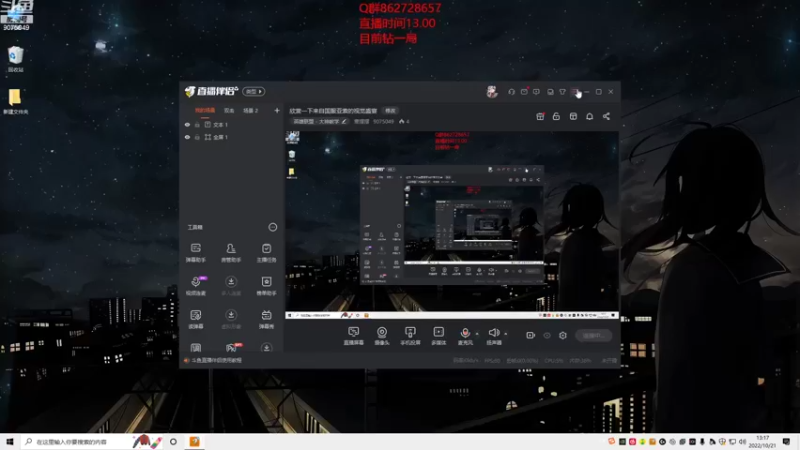Open the microphone tool with purple badge

point(196,285)
